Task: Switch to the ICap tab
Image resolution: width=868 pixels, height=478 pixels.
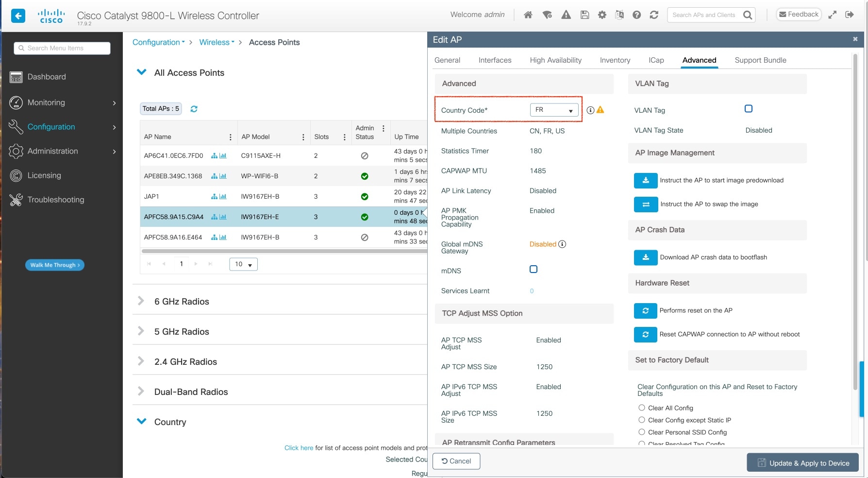Action: click(x=656, y=60)
